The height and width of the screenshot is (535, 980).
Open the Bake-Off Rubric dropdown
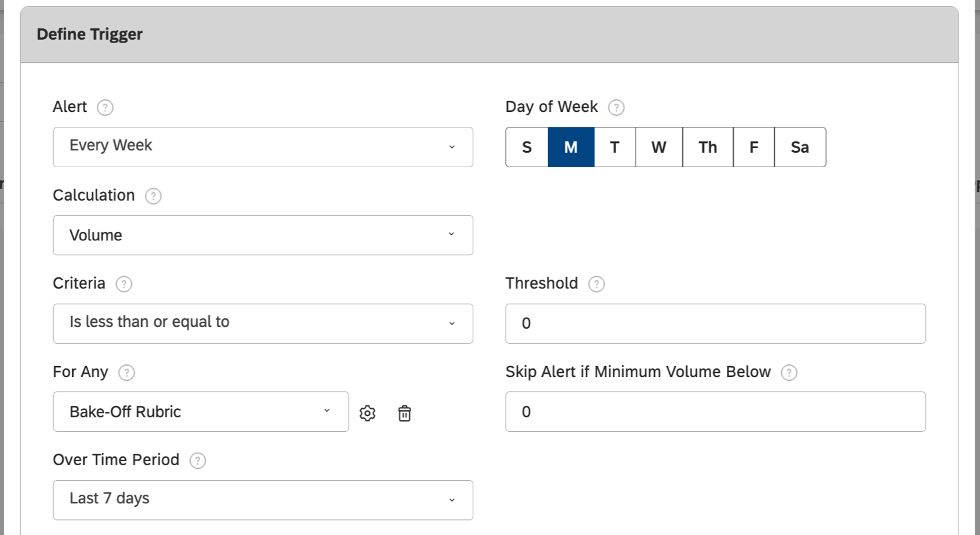tap(201, 412)
